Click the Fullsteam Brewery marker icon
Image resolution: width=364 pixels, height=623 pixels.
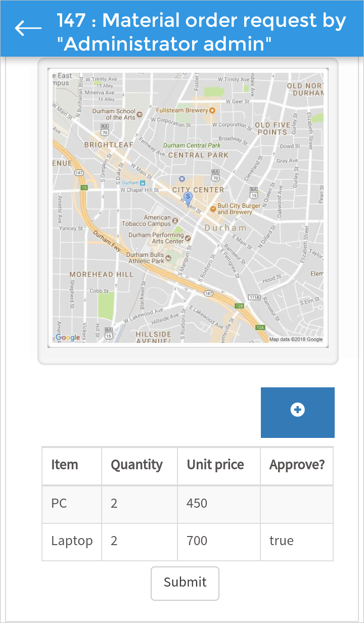coord(212,110)
